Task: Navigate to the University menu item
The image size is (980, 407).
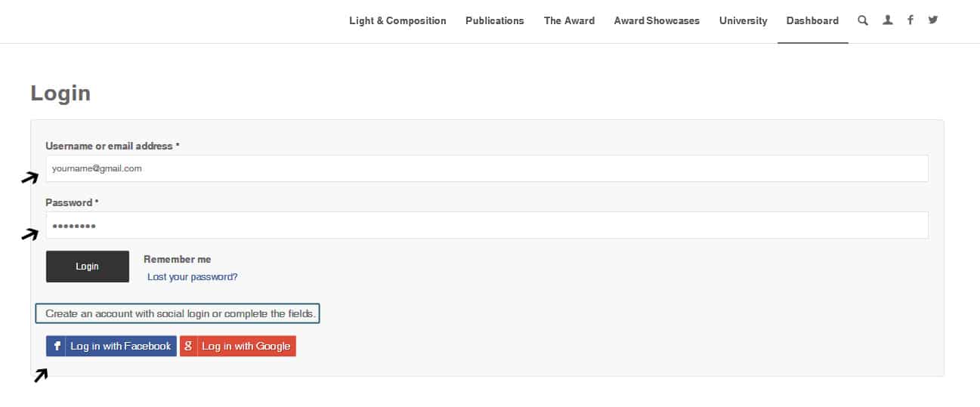Action: coord(743,21)
